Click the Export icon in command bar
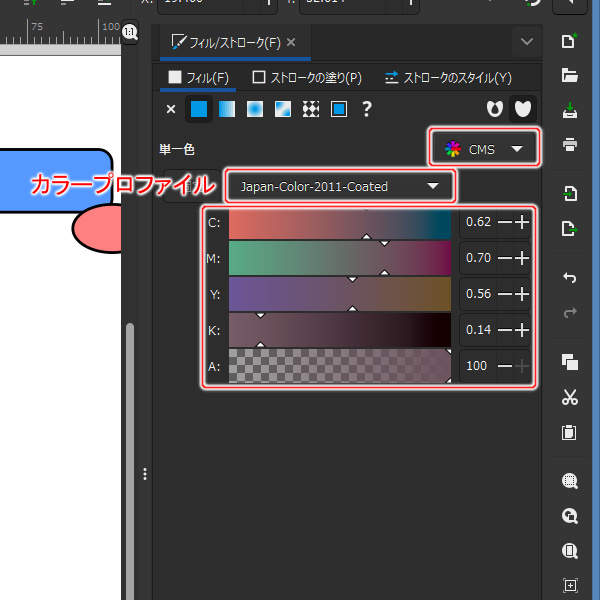The image size is (600, 600). tap(569, 228)
